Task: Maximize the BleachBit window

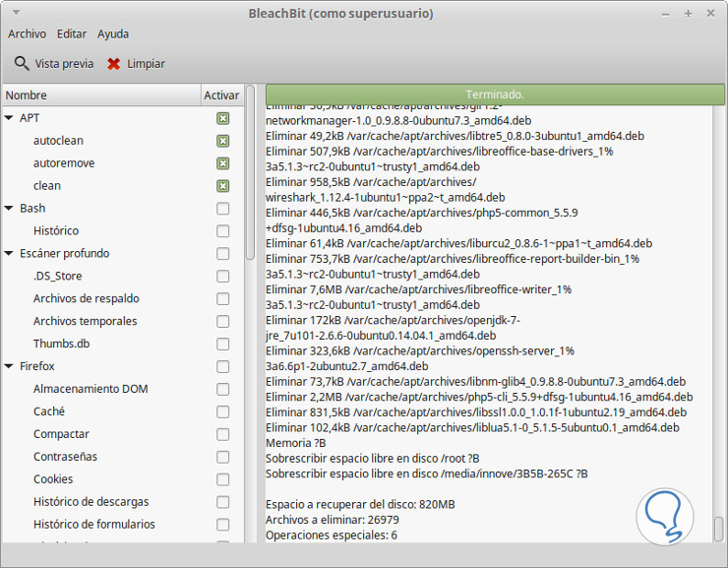Action: 689,14
